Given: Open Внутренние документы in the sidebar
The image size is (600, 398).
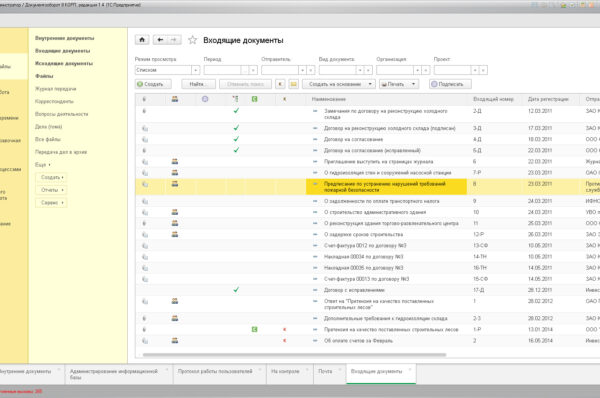Looking at the screenshot, I should 64,38.
